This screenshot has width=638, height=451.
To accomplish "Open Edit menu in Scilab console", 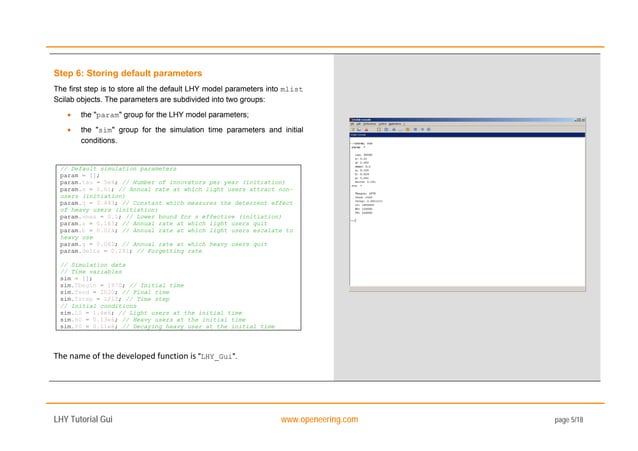I will (x=358, y=124).
